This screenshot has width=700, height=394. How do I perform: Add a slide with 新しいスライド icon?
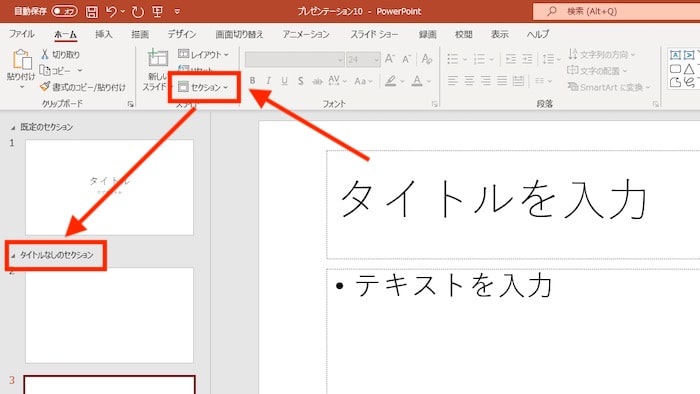[x=158, y=59]
